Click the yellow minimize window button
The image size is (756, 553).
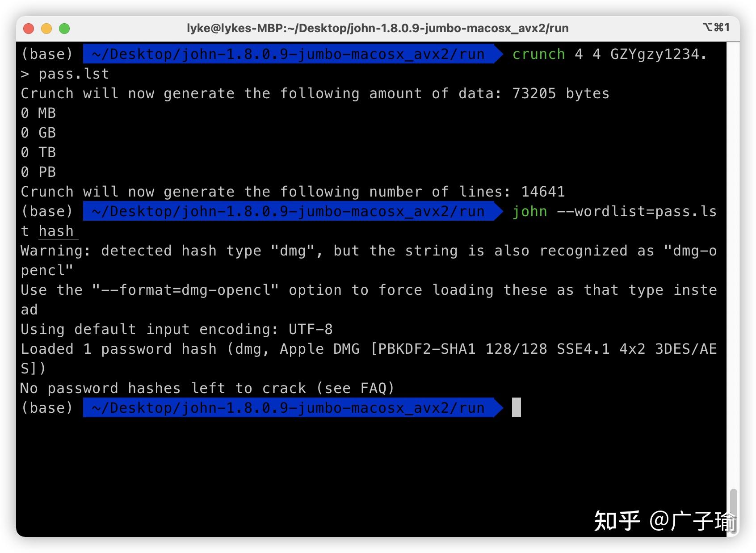[46, 29]
